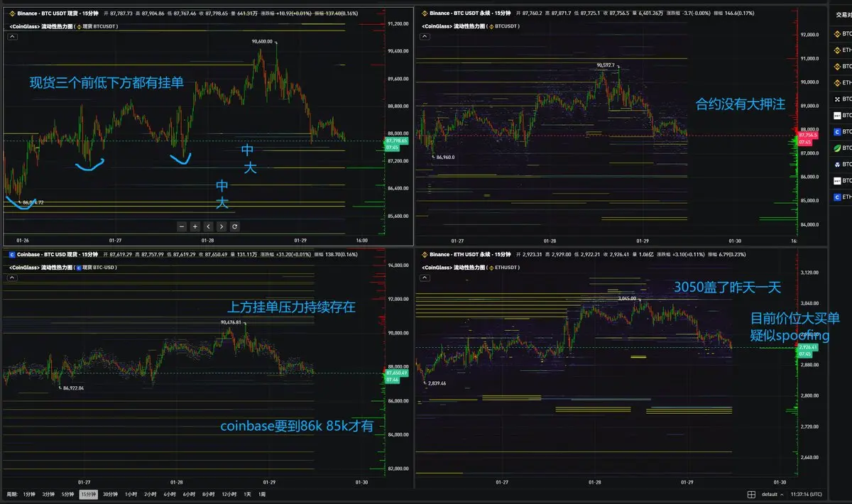
Task: Click the green 2,926.61 price tag on ETH chart
Action: tap(809, 347)
